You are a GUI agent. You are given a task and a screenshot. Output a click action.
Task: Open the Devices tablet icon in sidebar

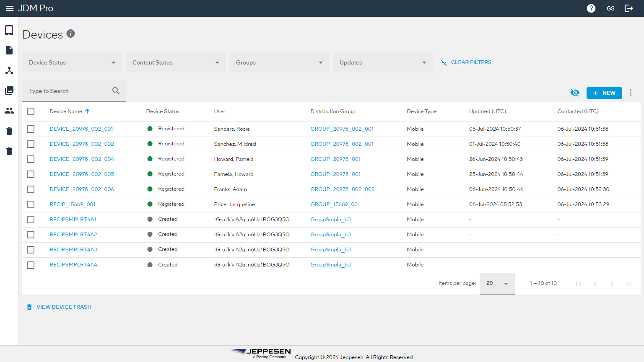(9, 30)
